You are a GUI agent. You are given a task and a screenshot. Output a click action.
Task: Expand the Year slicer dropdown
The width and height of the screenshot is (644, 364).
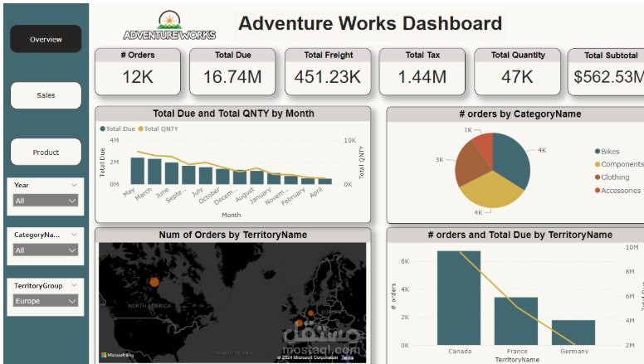point(45,201)
